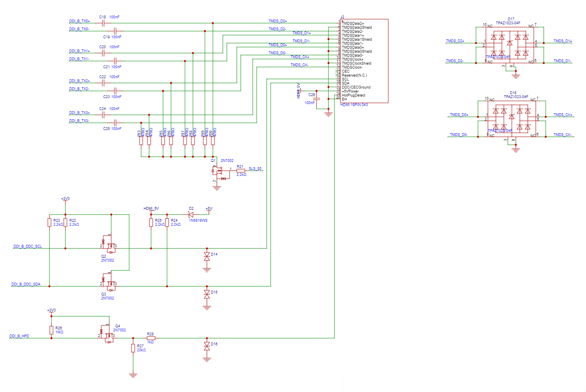Screen dimensions: 586x392
Task: Pick the R28 1kΩ resistor symbol
Action: point(151,338)
